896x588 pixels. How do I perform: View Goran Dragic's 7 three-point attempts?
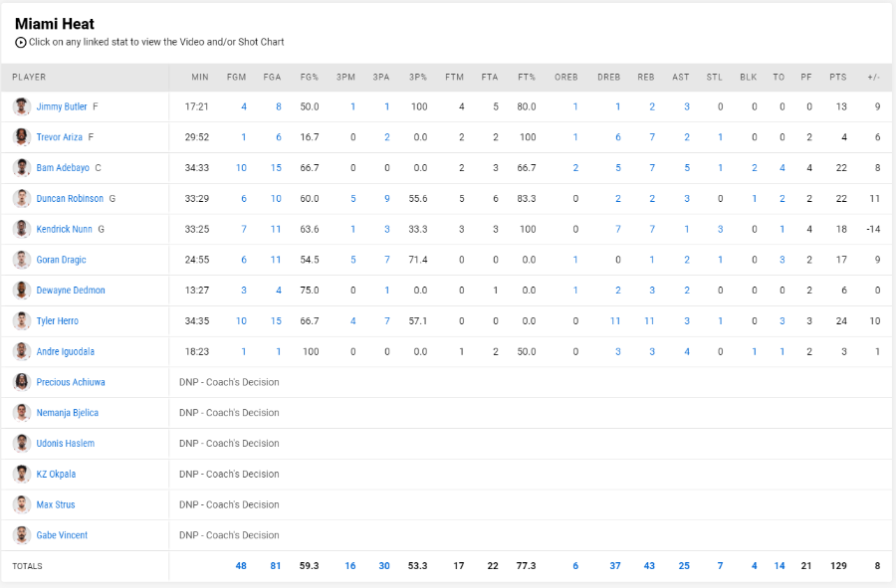point(387,260)
